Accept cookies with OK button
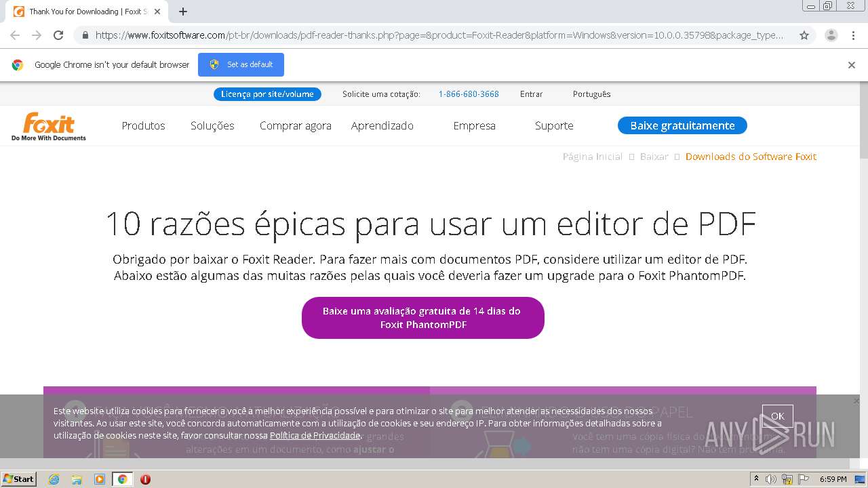The image size is (868, 488). 777,416
